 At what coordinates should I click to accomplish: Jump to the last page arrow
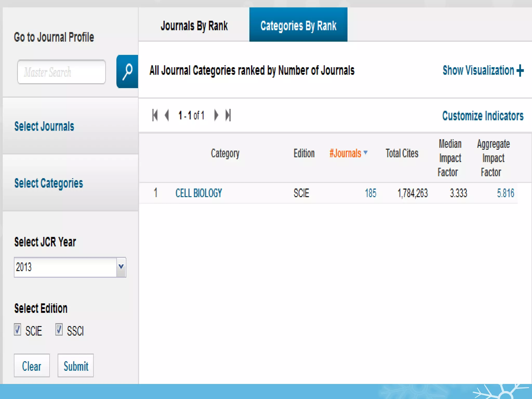(x=228, y=115)
